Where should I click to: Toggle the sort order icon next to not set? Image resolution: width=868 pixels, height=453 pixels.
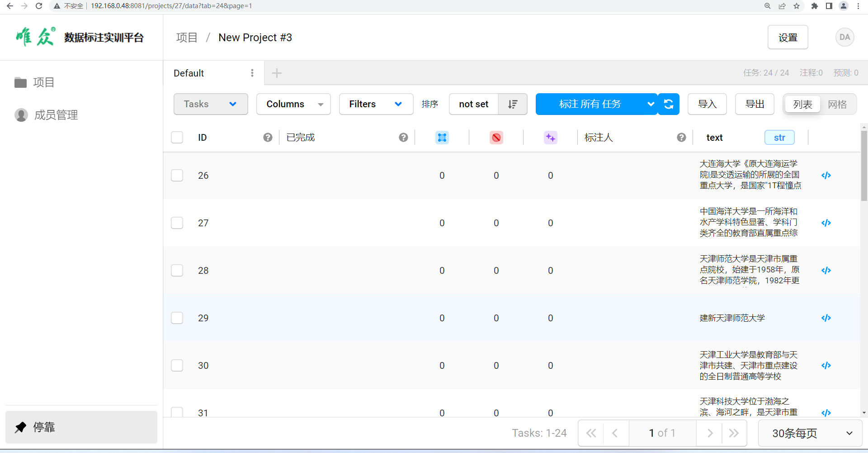(513, 104)
